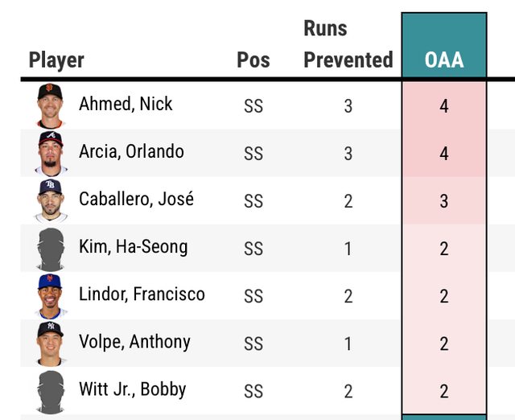Open the Arcia, Orlando player link
Image resolution: width=515 pixels, height=420 pixels.
coord(131,151)
